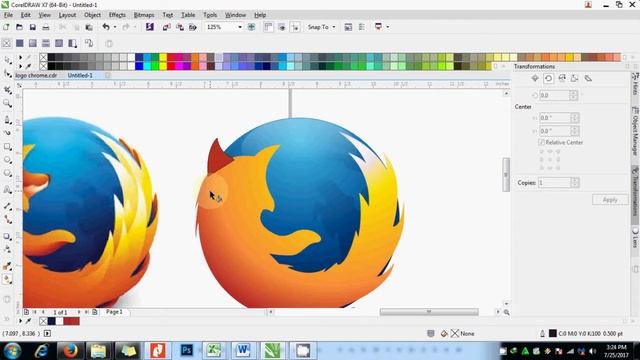Pick the yellow swatch in the palette
640x360 pixels.
coord(163,58)
